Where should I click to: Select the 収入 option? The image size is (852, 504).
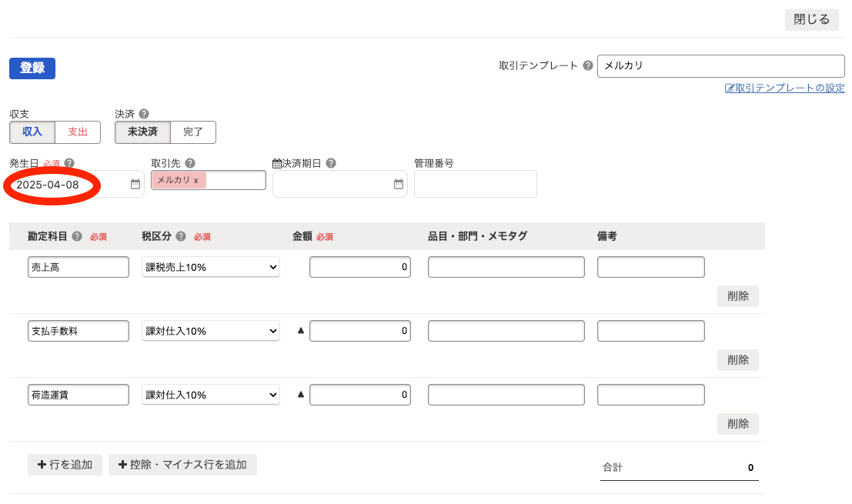pos(32,132)
